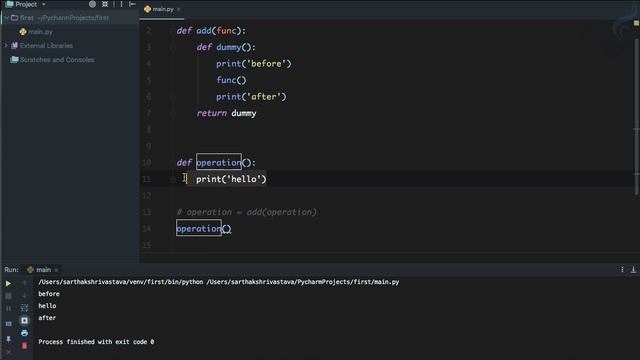Click "print('after')" on line 6
Viewport: 640px width, 360px height.
(251, 97)
